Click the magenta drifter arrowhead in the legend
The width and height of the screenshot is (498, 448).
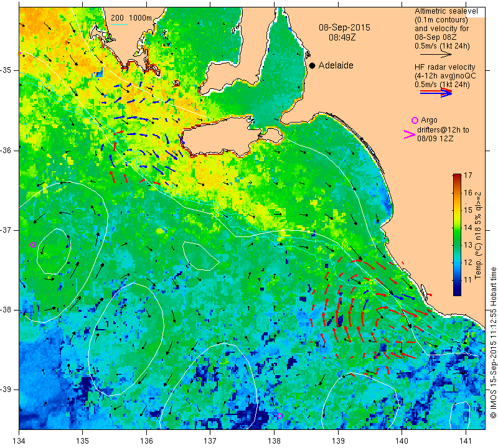click(x=409, y=134)
